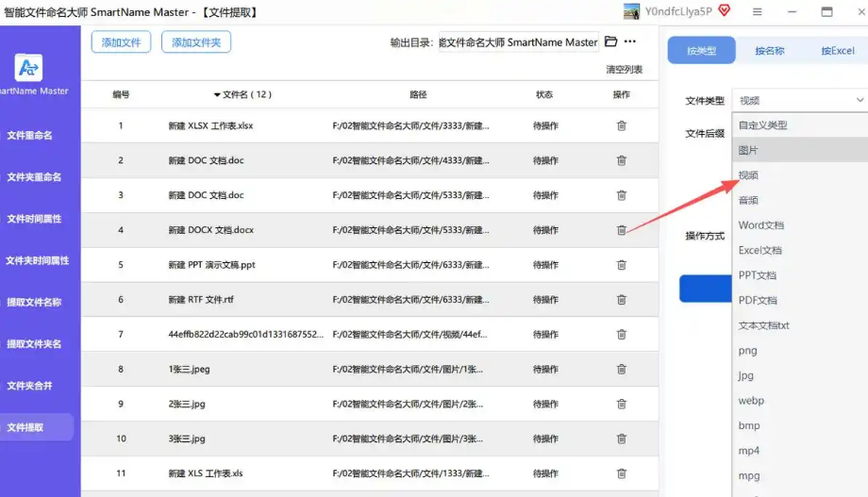Screen dimensions: 868x497
Task: Click trash icon for row 7 video file
Action: (x=621, y=334)
